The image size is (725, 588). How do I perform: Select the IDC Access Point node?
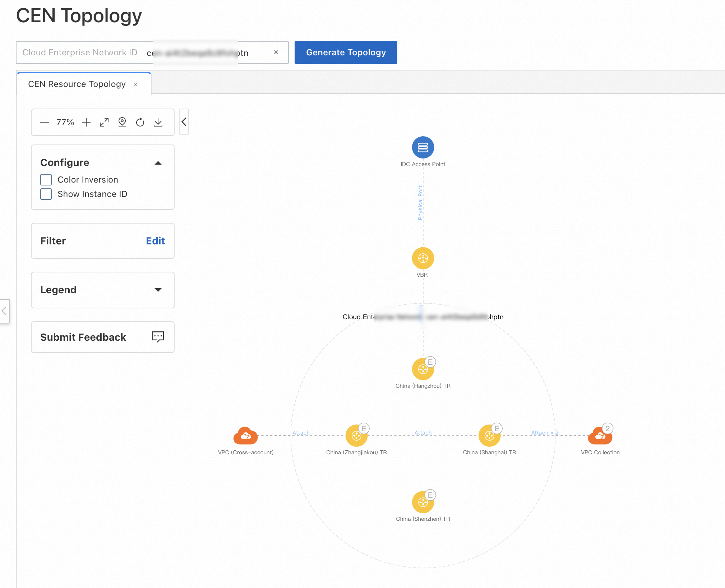423,147
